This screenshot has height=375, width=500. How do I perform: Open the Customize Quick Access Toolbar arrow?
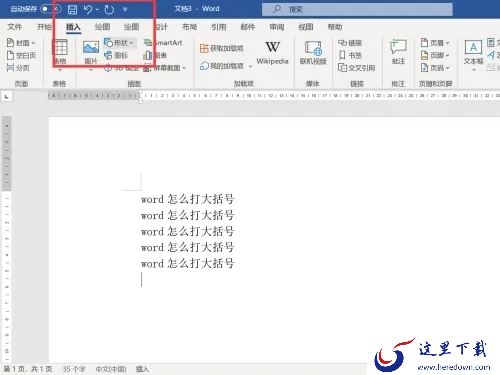(125, 9)
